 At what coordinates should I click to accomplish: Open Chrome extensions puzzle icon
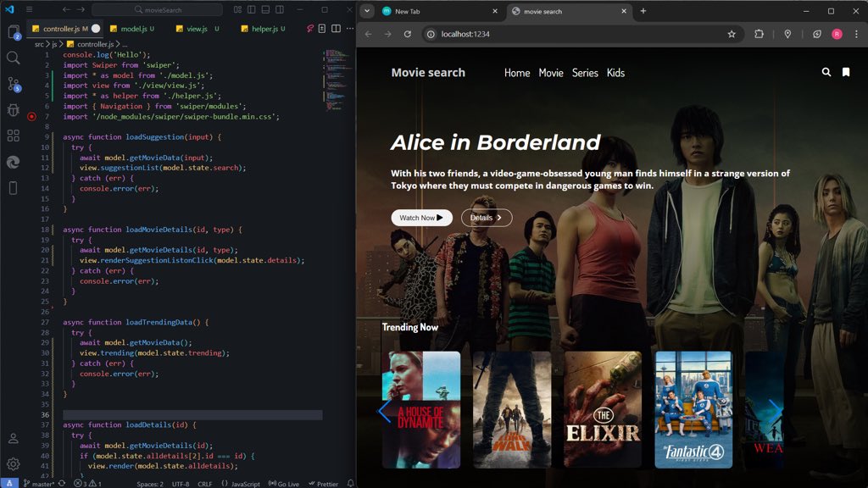click(759, 34)
